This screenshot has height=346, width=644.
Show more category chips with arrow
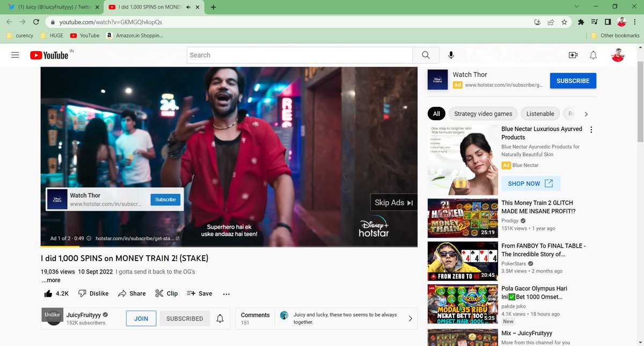(586, 114)
